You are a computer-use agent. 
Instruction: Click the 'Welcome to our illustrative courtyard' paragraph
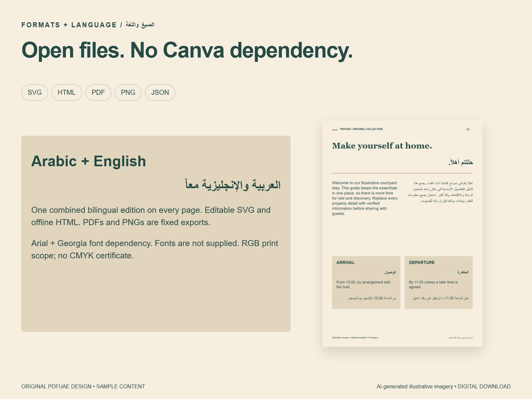coord(365,198)
